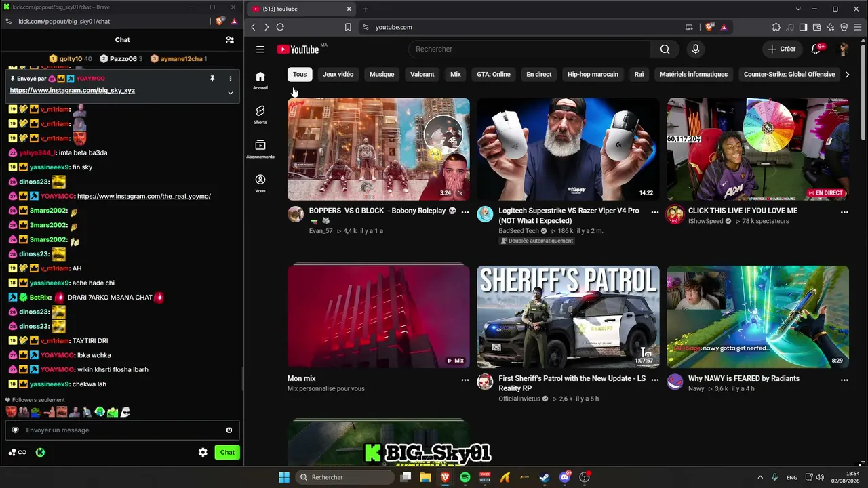Reload the YouTube page
868x488 pixels.
point(280,27)
